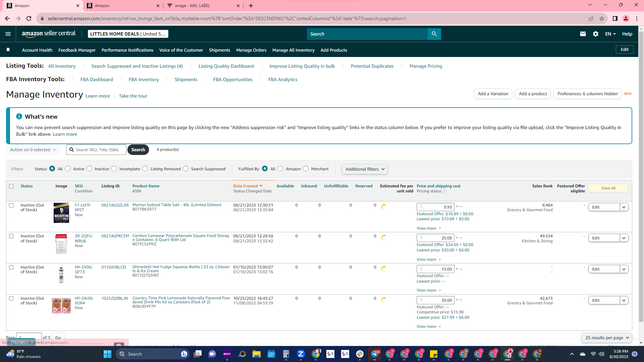
Task: Open the Listing Quality Dashboard
Action: pyautogui.click(x=226, y=66)
